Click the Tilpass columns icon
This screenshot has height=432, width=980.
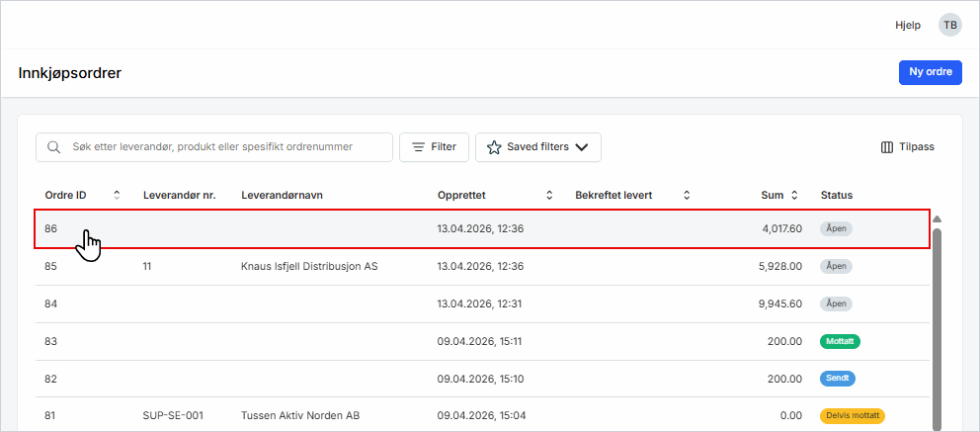tap(886, 147)
